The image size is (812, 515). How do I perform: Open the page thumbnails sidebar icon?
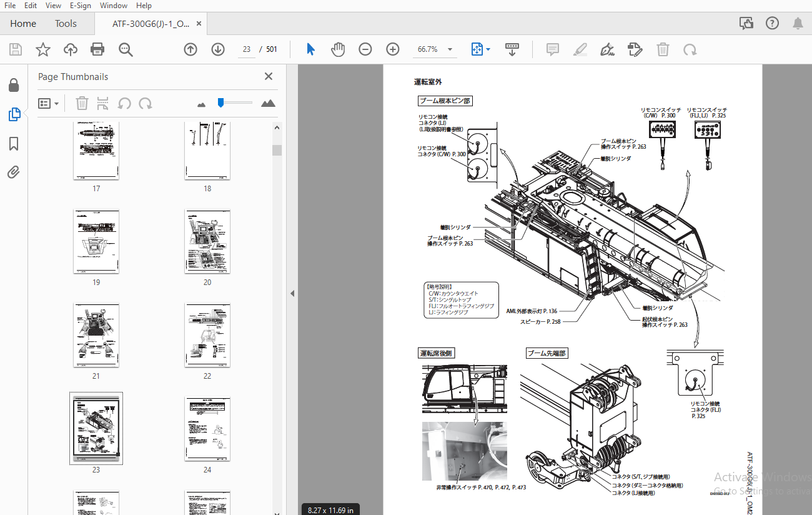(x=14, y=114)
